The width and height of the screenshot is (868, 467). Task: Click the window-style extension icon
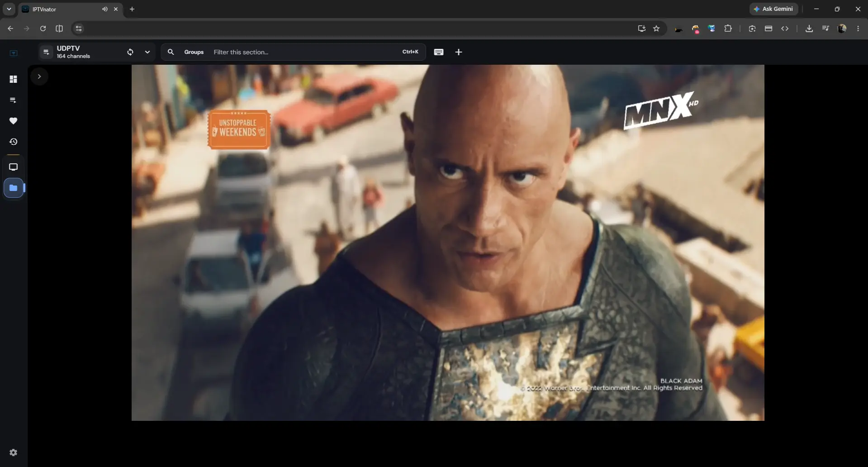pyautogui.click(x=768, y=29)
